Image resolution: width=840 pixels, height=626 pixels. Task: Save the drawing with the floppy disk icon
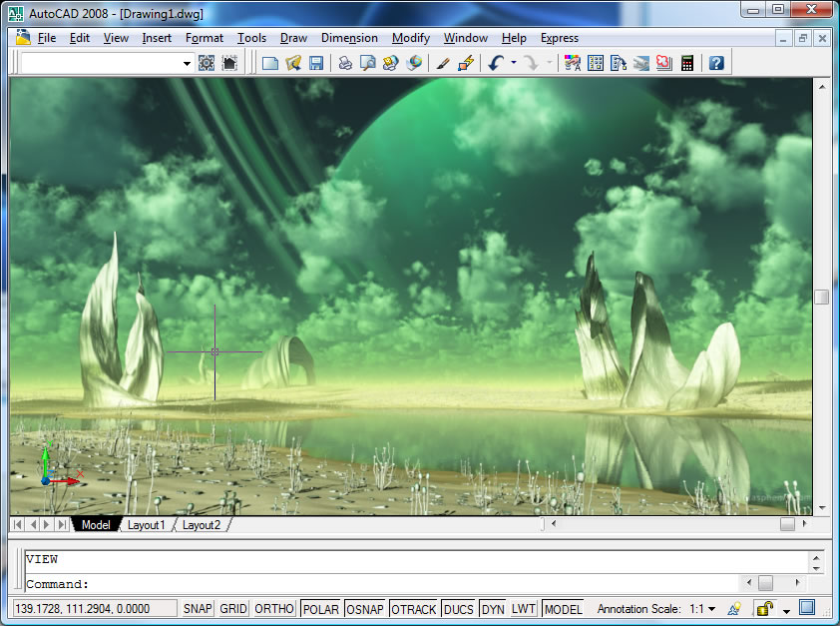coord(316,63)
